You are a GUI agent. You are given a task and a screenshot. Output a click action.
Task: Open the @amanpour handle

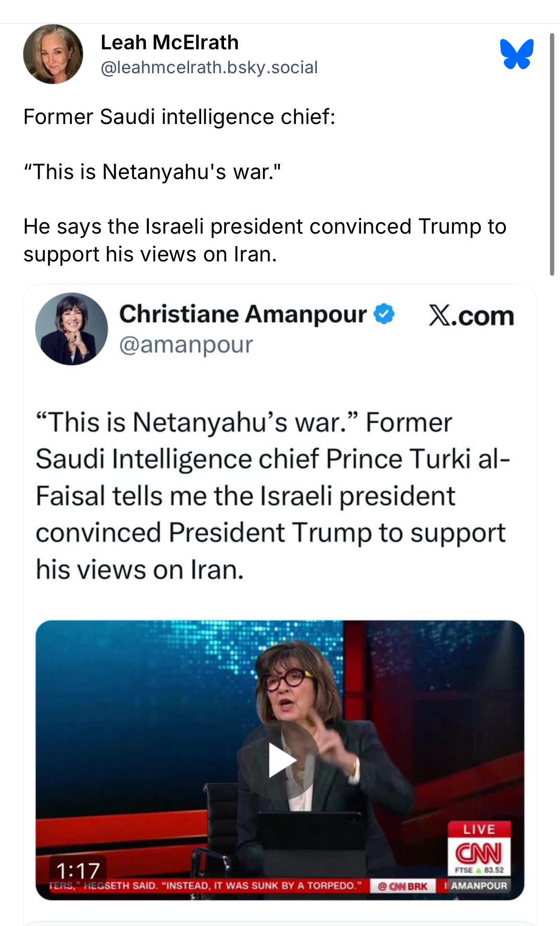point(186,344)
